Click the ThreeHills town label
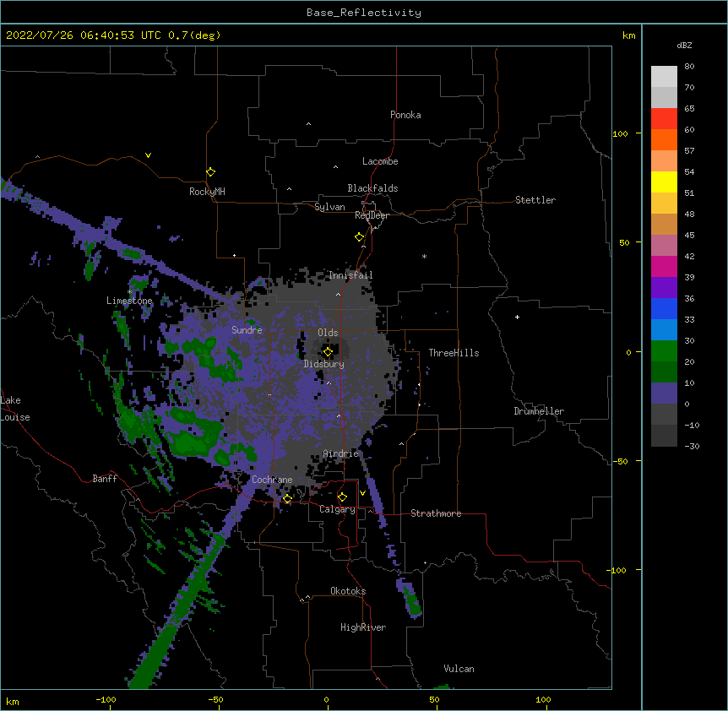 pos(454,353)
